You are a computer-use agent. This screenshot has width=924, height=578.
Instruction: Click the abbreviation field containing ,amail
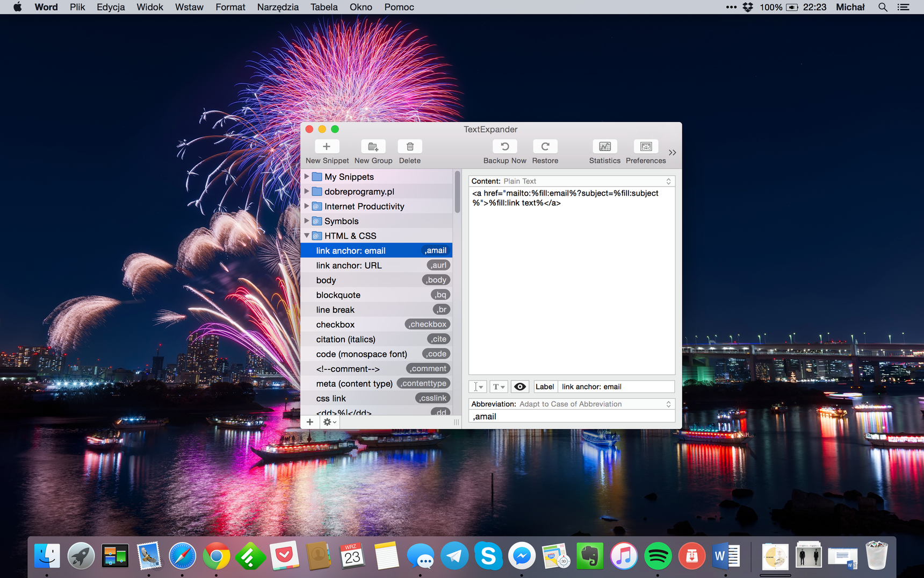tap(572, 417)
